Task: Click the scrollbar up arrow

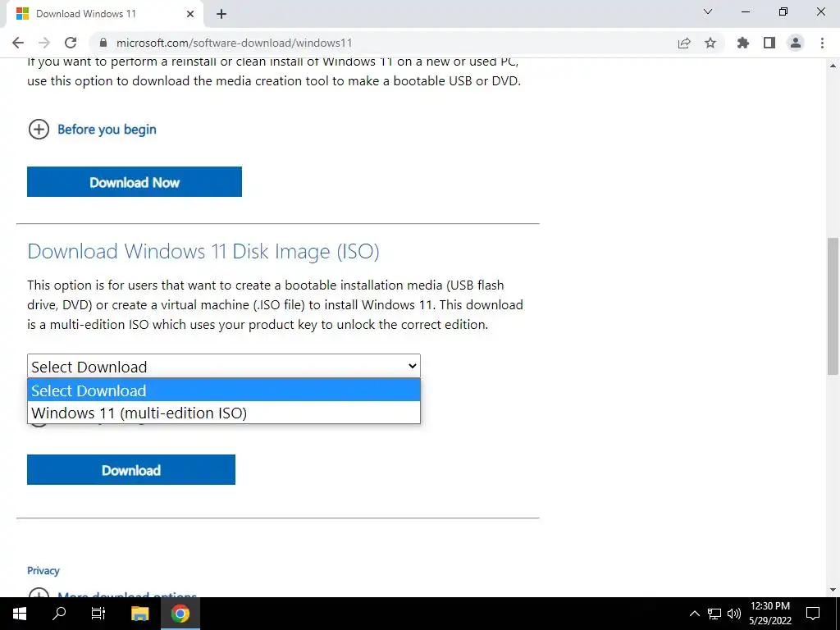Action: tap(833, 66)
